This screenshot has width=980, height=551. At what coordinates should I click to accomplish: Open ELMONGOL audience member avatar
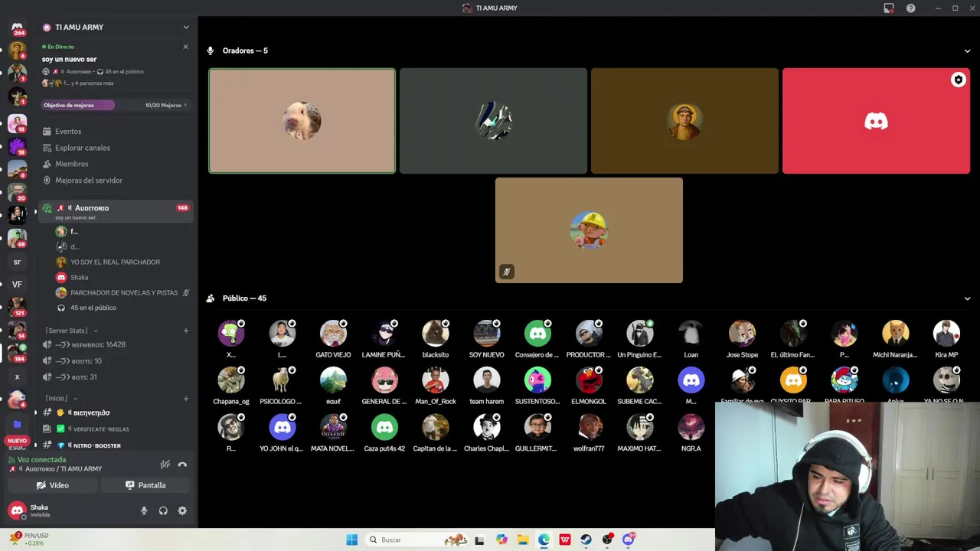click(589, 380)
